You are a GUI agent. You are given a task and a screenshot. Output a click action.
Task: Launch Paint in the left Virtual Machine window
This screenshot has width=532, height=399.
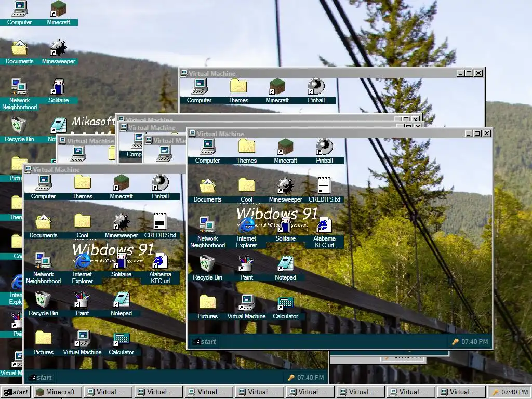point(82,304)
